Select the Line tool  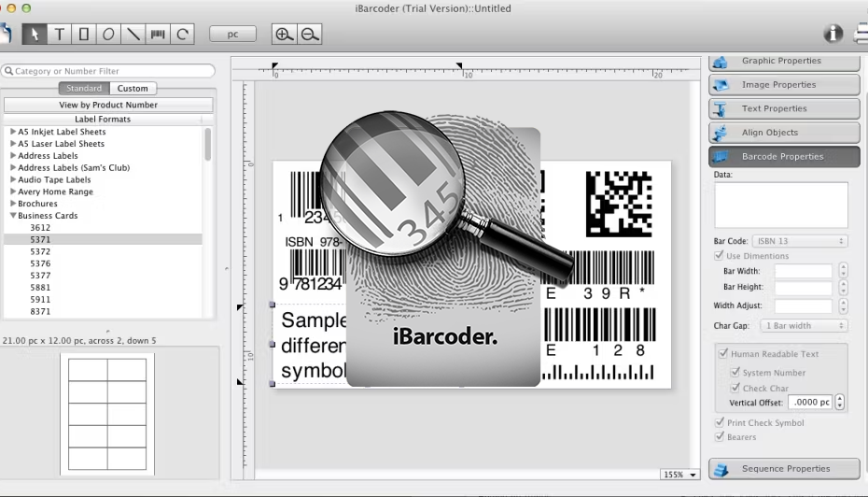tap(133, 35)
